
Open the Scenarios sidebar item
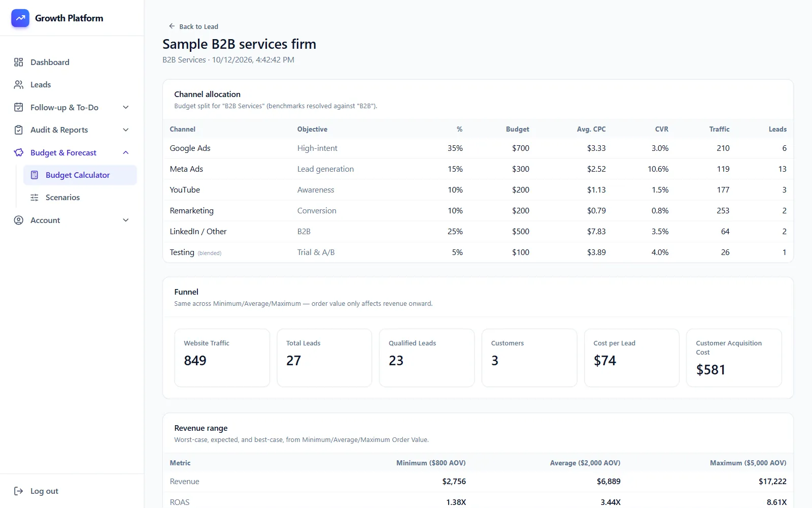pyautogui.click(x=80, y=197)
